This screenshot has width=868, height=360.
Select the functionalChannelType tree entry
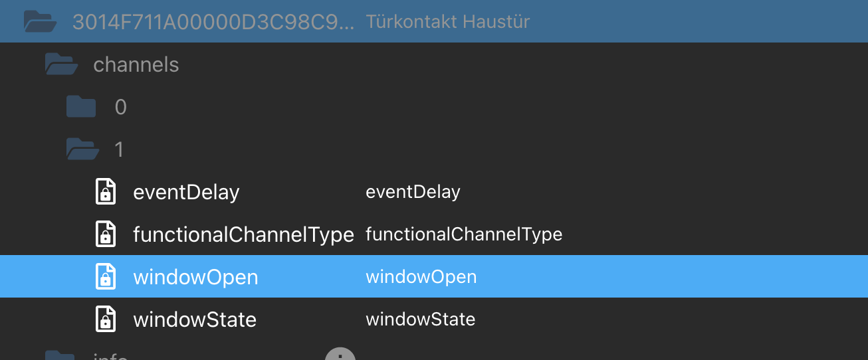pos(243,234)
